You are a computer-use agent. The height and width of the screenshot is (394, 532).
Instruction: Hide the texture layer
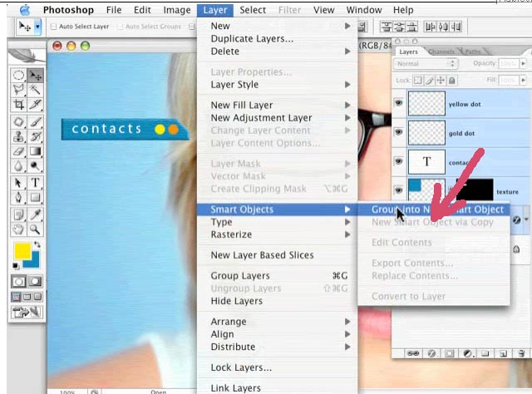pos(399,190)
